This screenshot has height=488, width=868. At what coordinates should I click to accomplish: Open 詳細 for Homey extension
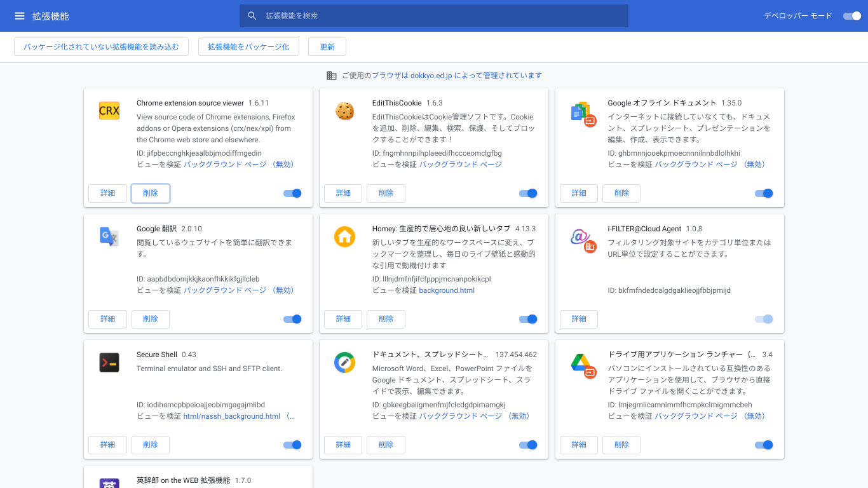(343, 319)
